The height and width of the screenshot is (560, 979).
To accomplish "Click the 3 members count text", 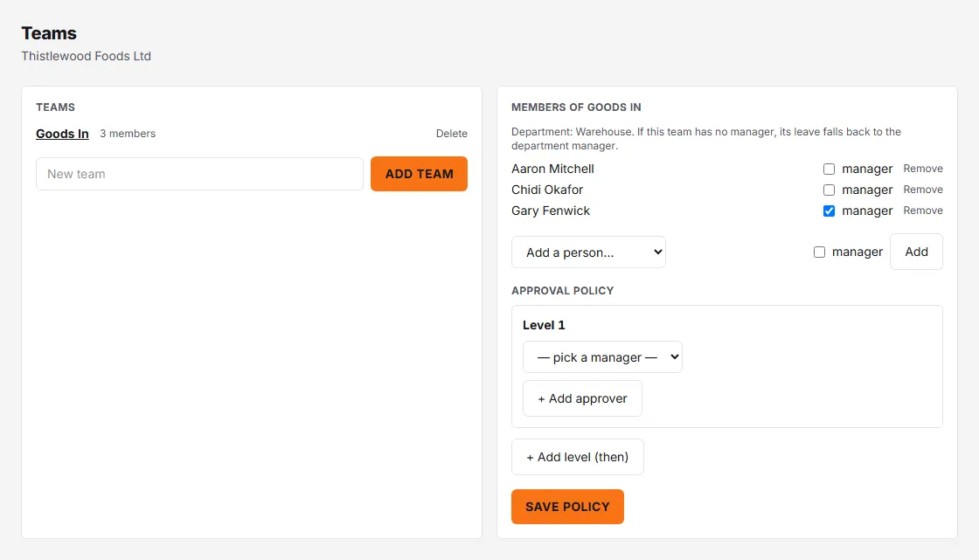I will [128, 134].
